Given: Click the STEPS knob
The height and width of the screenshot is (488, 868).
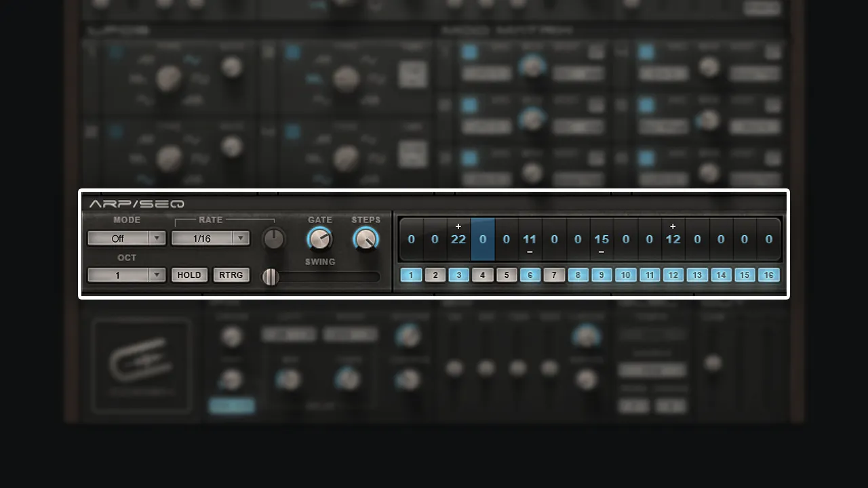Looking at the screenshot, I should pos(366,239).
